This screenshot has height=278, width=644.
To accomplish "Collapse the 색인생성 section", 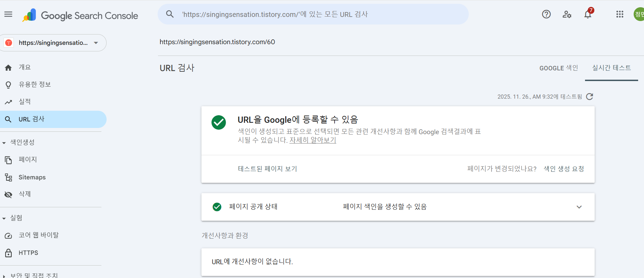I will pyautogui.click(x=4, y=142).
